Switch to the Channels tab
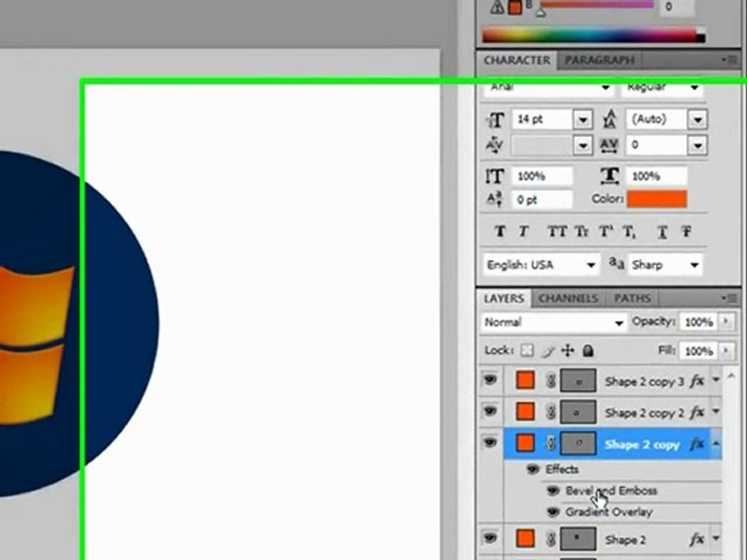This screenshot has height=560, width=747. (x=568, y=299)
